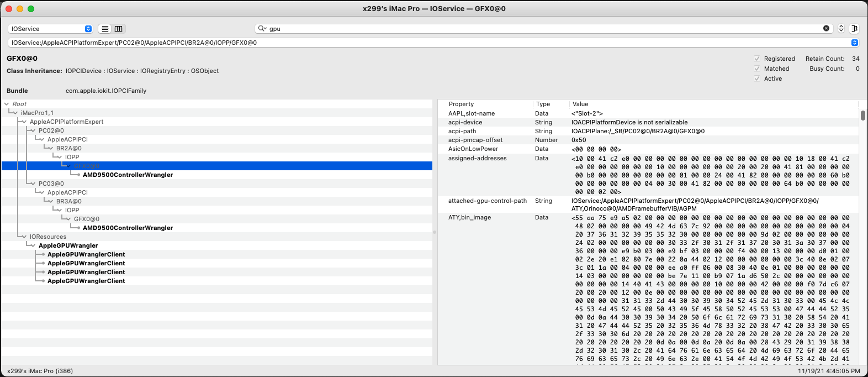Screen dimensions: 868x377
Task: Select the AsicOnLowPower property row
Action: click(x=649, y=149)
